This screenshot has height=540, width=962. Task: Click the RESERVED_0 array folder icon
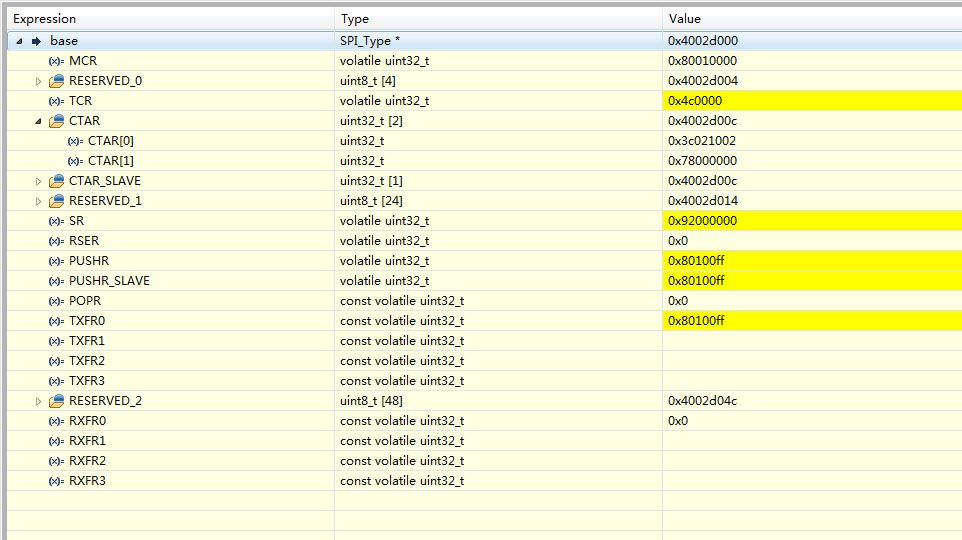[x=56, y=81]
